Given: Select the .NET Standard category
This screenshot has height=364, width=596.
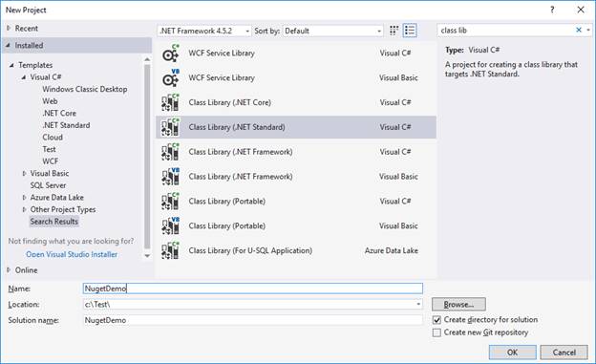Looking at the screenshot, I should [66, 125].
